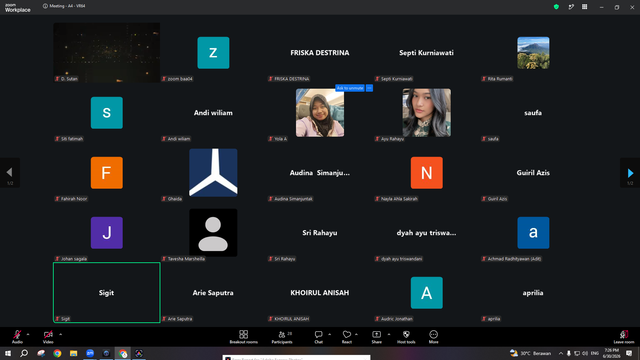Open File Explorer from the taskbar

click(73, 353)
